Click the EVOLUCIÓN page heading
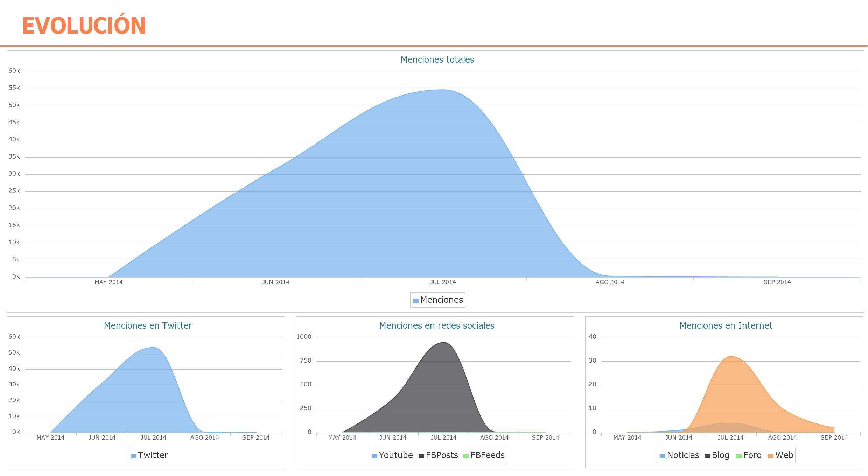 pos(84,25)
